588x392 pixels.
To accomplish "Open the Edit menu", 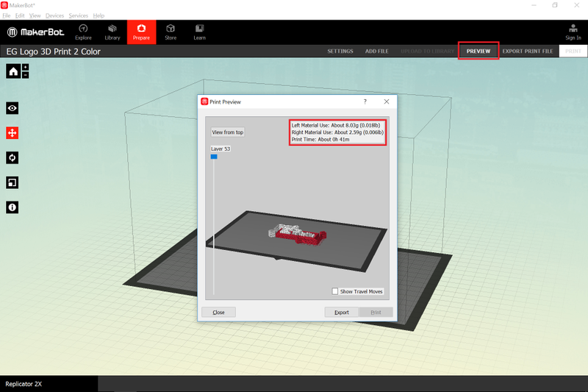I will click(x=20, y=15).
